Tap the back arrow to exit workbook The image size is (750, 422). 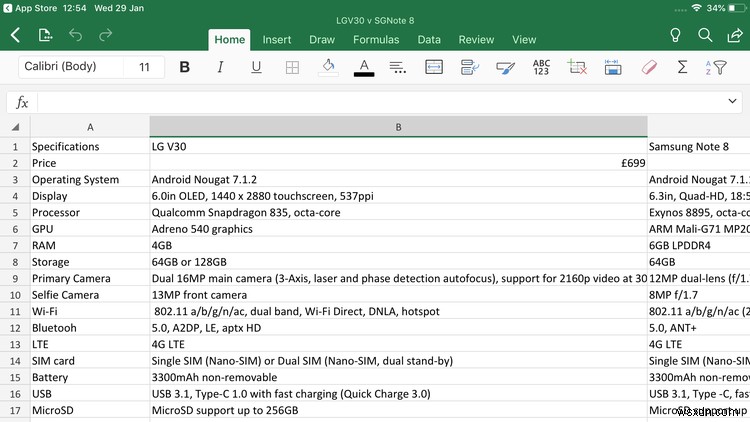(15, 35)
